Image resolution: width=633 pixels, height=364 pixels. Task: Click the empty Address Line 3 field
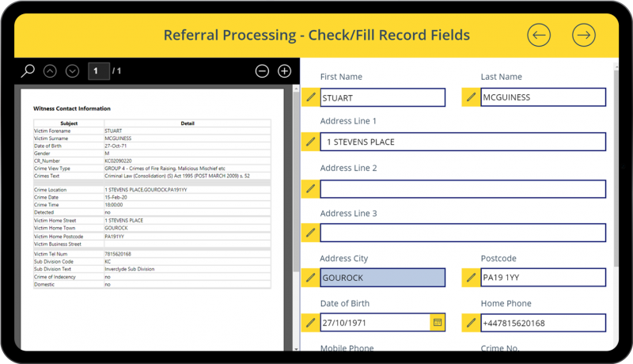[x=463, y=233]
